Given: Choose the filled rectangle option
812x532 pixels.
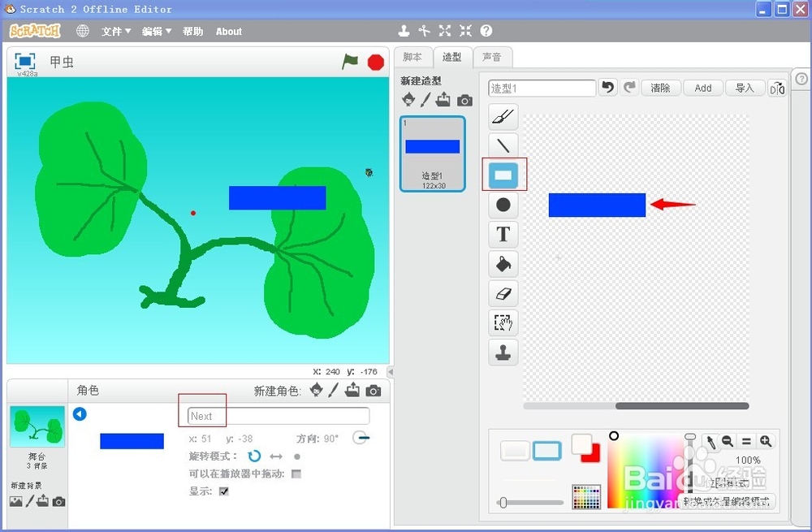Looking at the screenshot, I should tap(515, 451).
